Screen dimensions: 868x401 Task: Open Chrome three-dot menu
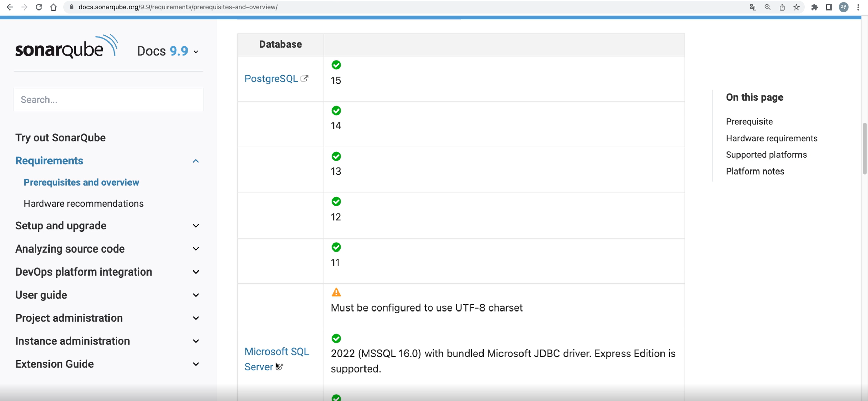click(858, 7)
